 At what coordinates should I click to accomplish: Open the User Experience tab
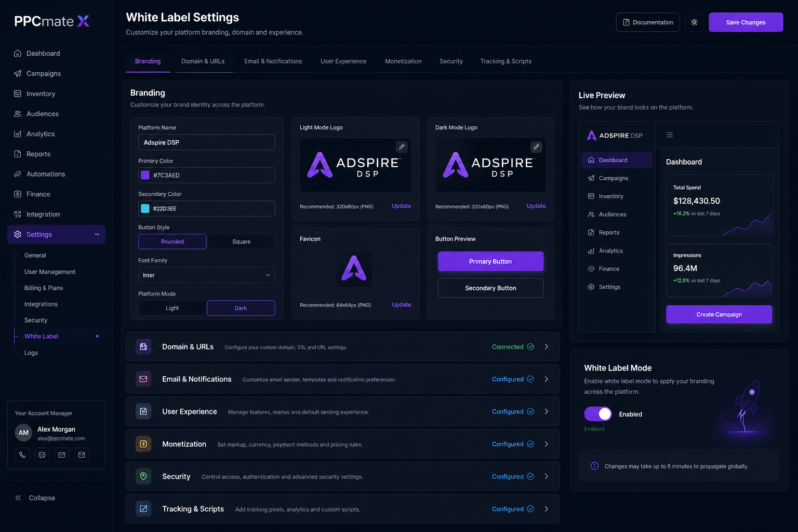(x=343, y=61)
